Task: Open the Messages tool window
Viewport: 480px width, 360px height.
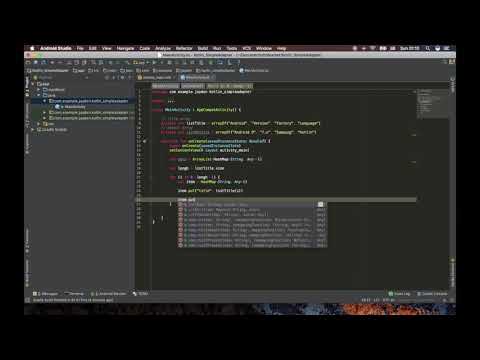Action: [45, 294]
